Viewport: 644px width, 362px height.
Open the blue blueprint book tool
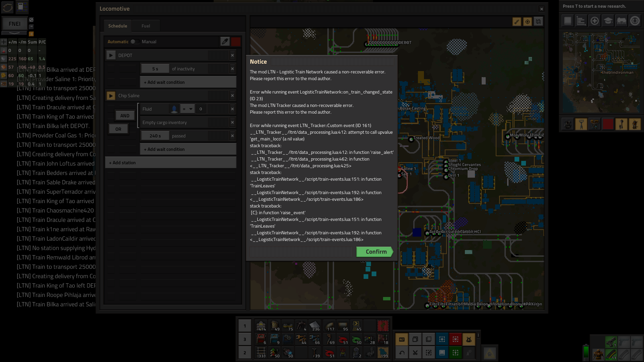(442, 353)
